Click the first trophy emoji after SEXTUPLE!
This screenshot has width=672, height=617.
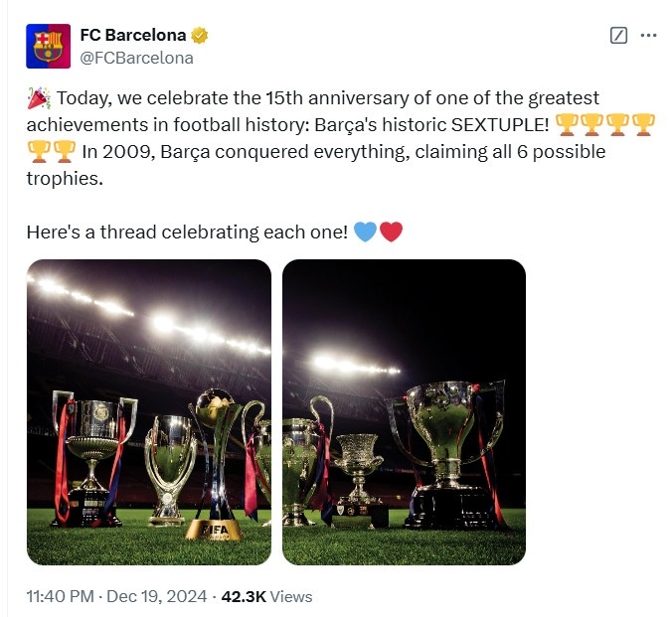(x=567, y=125)
